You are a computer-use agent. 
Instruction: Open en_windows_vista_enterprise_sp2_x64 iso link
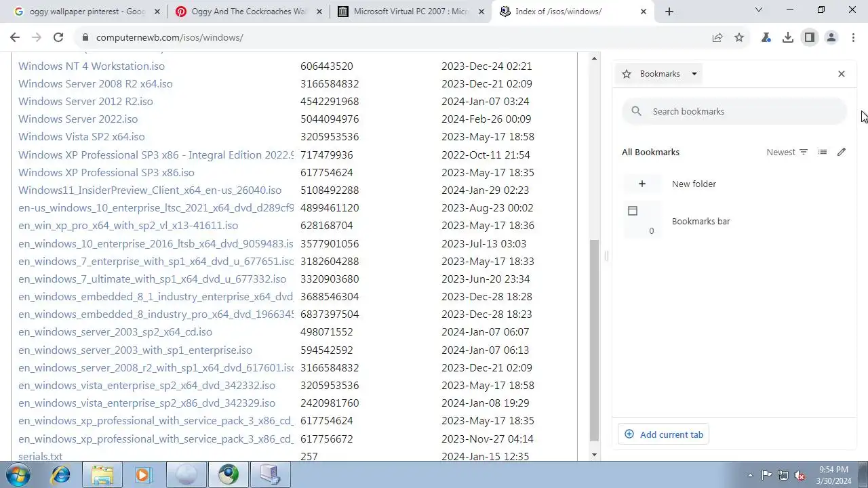point(147,385)
